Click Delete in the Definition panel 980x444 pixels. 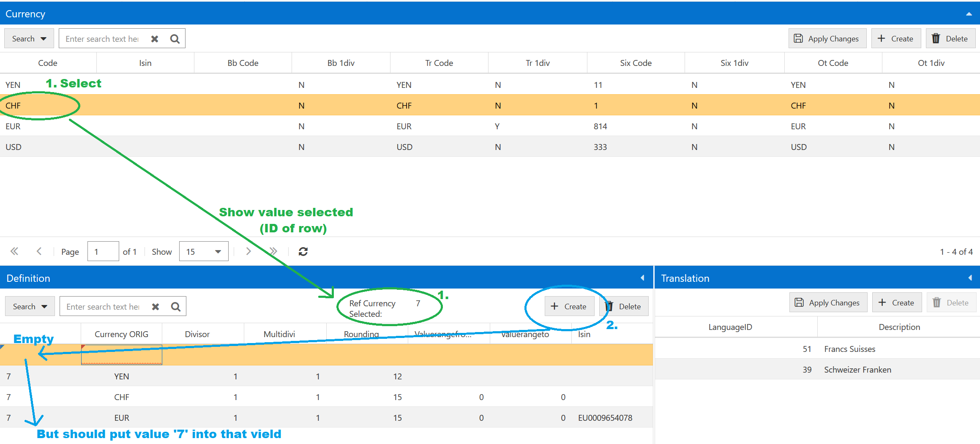tap(624, 306)
